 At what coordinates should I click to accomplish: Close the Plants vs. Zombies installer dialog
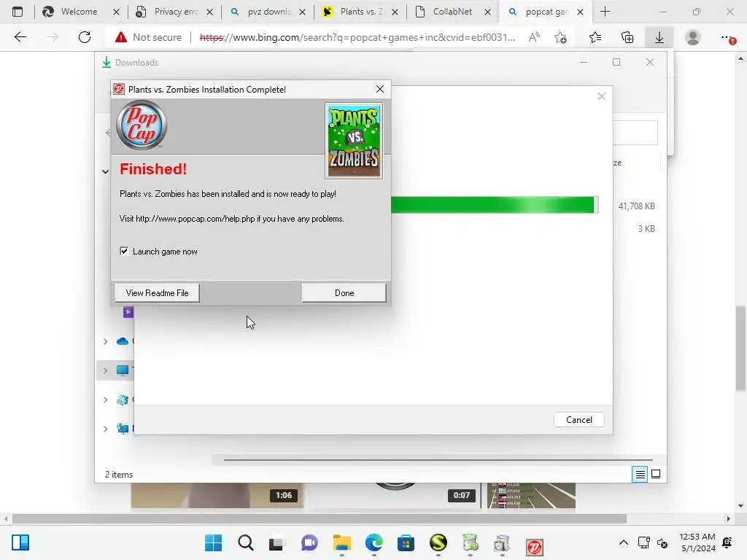(379, 89)
